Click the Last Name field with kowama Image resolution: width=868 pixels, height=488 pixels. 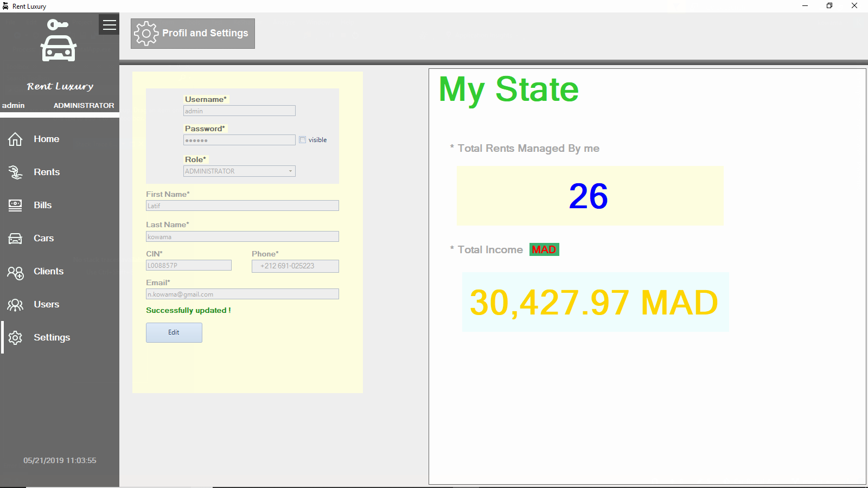coord(242,237)
